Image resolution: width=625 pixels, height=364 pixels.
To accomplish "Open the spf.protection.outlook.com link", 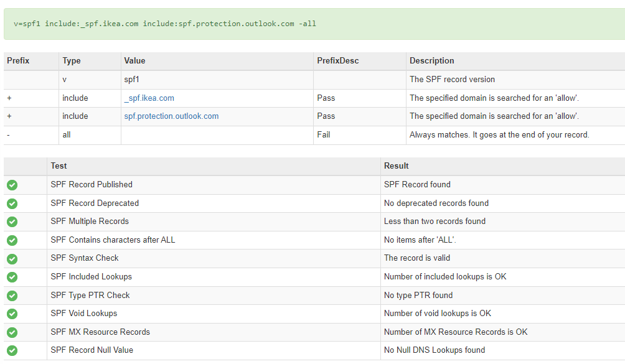I will 171,116.
